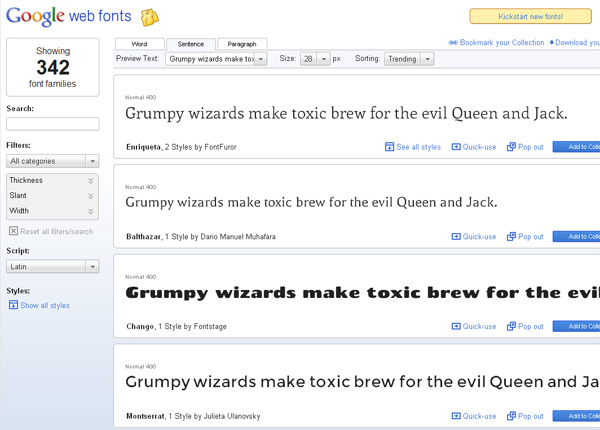Image resolution: width=600 pixels, height=430 pixels.
Task: Click the Julieta Ulanovsky designer name
Action: (x=232, y=416)
